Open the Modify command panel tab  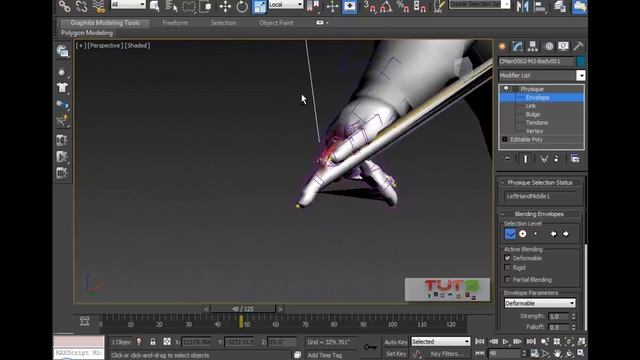518,47
